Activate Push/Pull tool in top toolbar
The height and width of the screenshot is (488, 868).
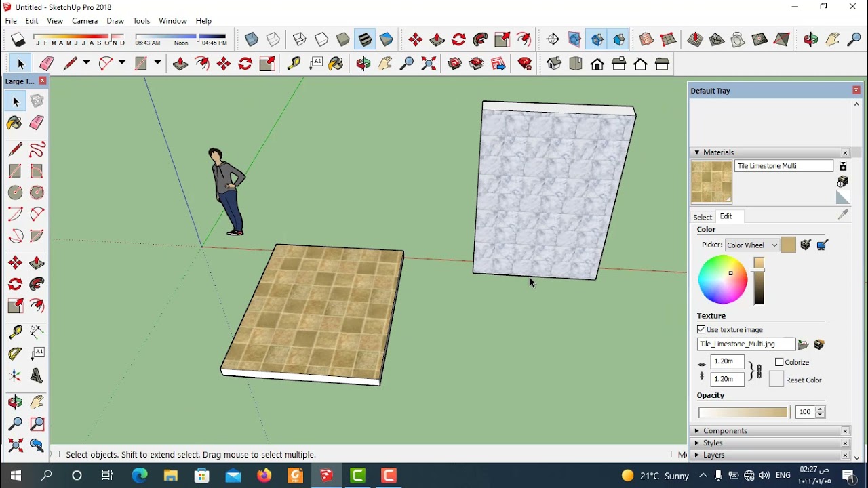click(180, 64)
